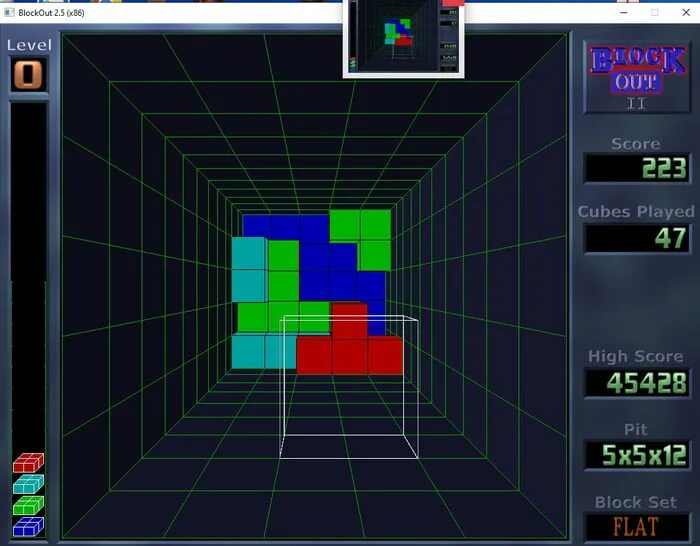Click the Pit size 5x5x12 display
This screenshot has width=700, height=546.
(637, 455)
